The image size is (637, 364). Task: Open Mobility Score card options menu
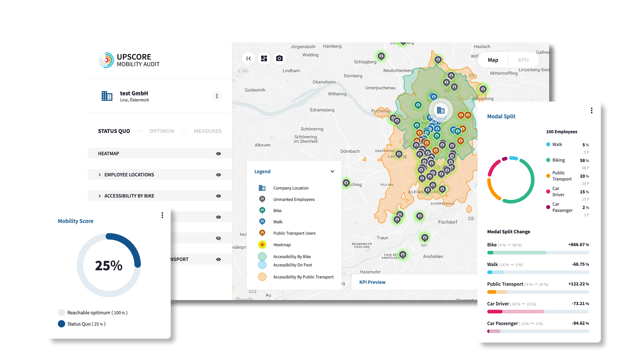coord(162,215)
